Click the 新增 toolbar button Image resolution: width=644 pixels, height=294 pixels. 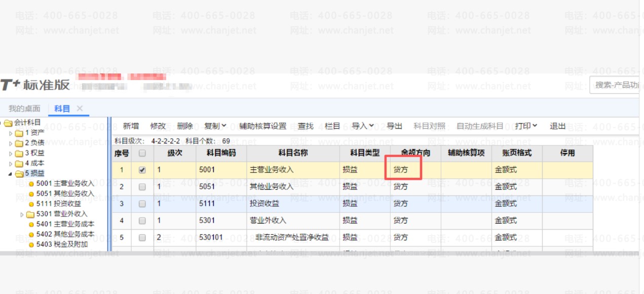[x=131, y=126]
